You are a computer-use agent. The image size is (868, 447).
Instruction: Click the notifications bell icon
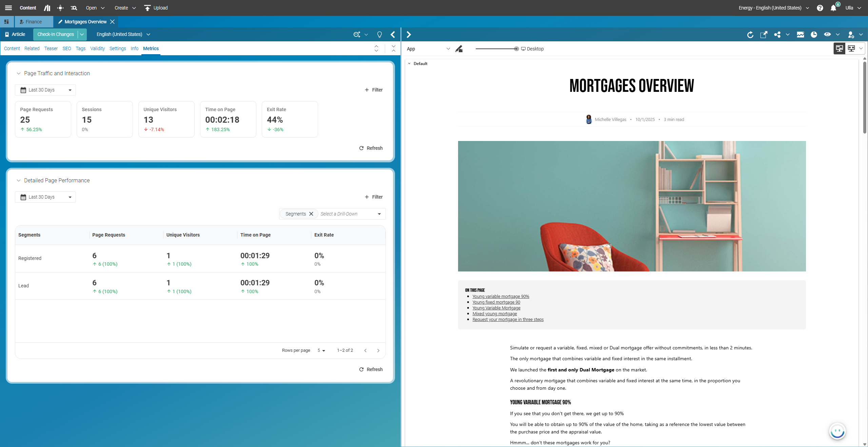(x=833, y=8)
